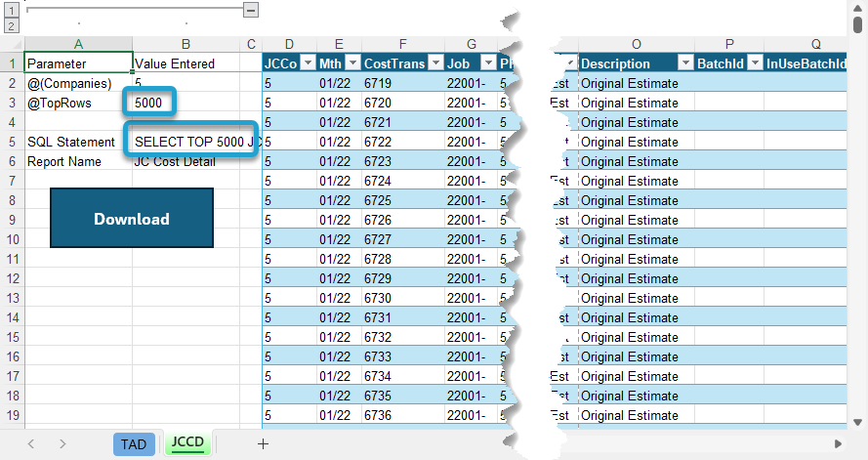868x460 pixels.
Task: Select CostTrans cell 6730
Action: tap(403, 298)
